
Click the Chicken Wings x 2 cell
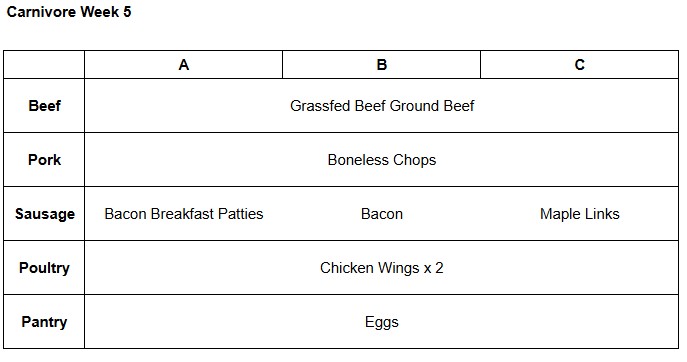coord(382,267)
